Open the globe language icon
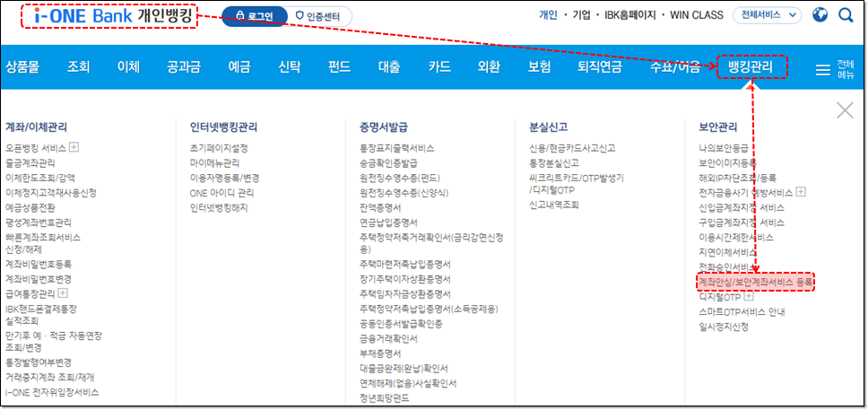The width and height of the screenshot is (868, 410). (x=820, y=15)
